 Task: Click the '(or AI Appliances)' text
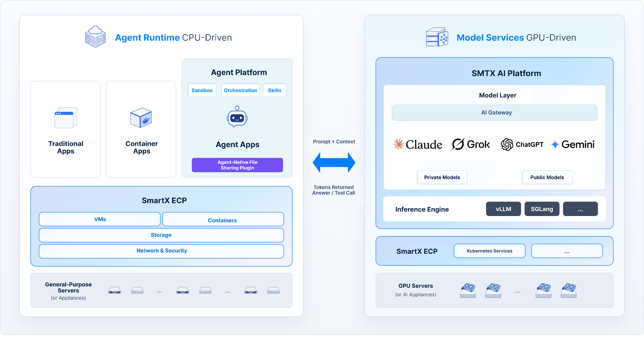click(416, 295)
